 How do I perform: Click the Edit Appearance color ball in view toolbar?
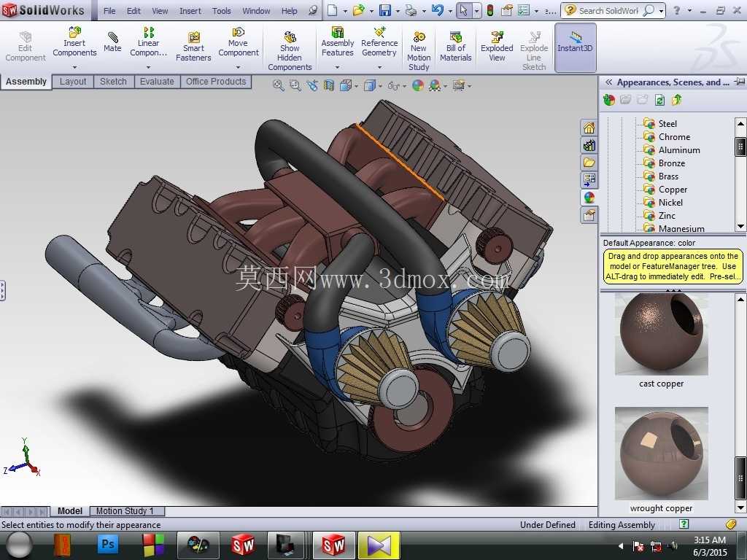point(418,86)
